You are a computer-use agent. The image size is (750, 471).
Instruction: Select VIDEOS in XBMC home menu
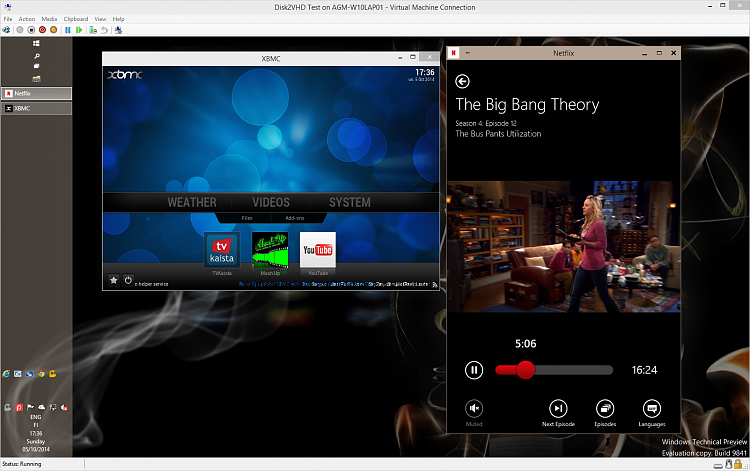pos(271,202)
